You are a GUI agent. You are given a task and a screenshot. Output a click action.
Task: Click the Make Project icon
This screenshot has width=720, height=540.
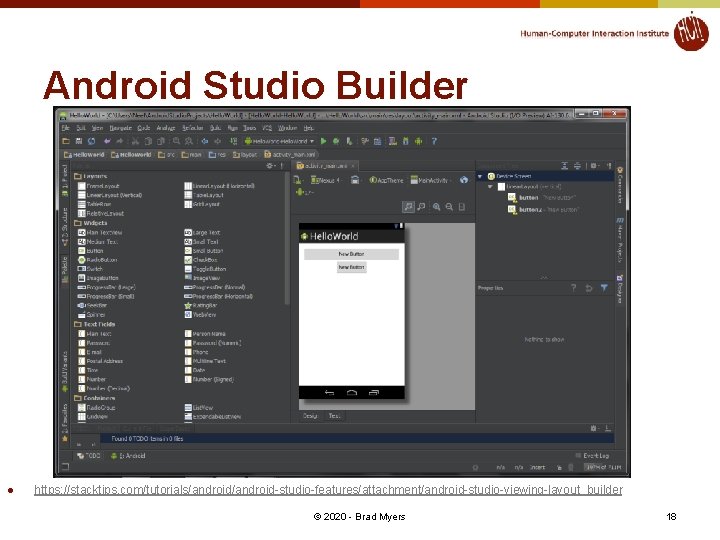tap(234, 141)
